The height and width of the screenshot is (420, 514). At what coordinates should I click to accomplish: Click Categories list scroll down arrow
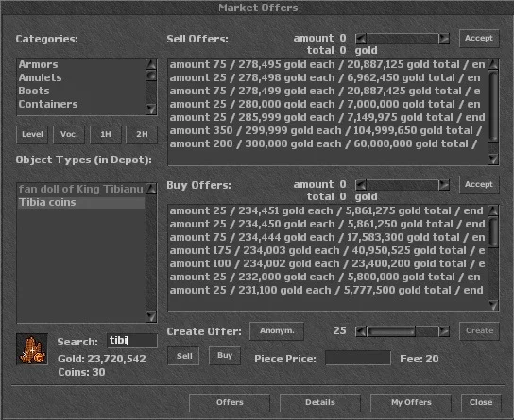coord(151,109)
